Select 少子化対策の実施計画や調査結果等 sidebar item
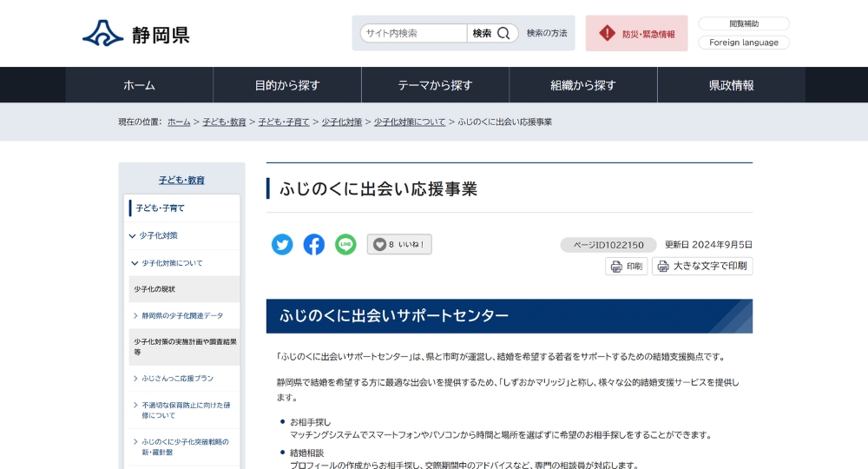This screenshot has width=868, height=469. pos(184,347)
